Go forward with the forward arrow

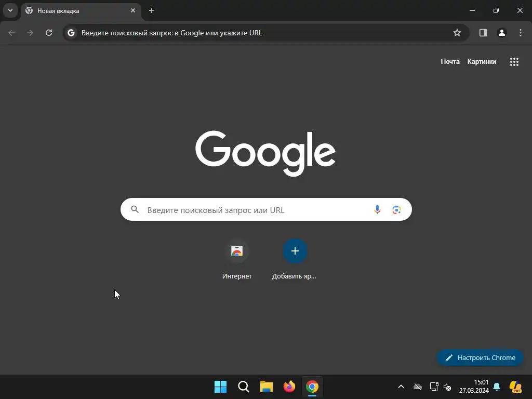tap(30, 33)
